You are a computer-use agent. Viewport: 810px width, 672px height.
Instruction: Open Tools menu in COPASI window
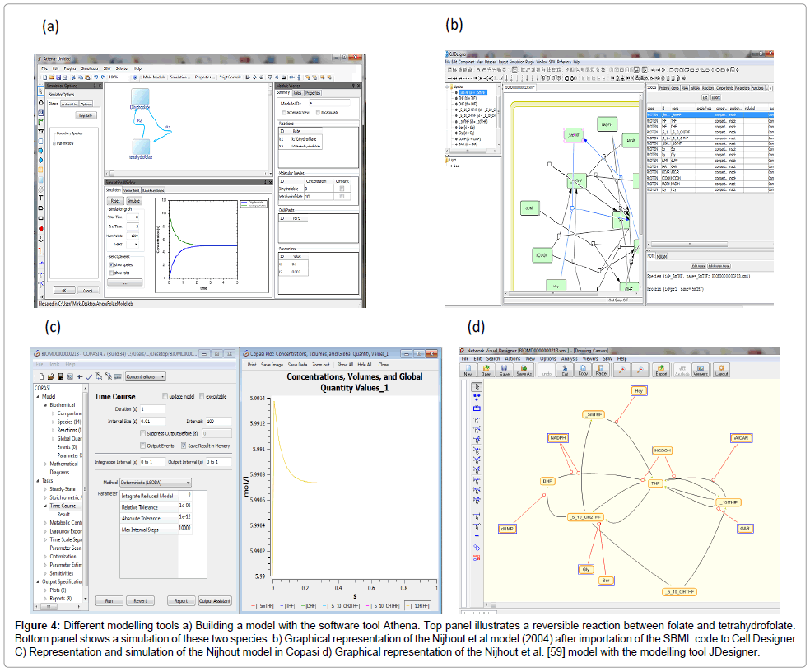[x=54, y=365]
